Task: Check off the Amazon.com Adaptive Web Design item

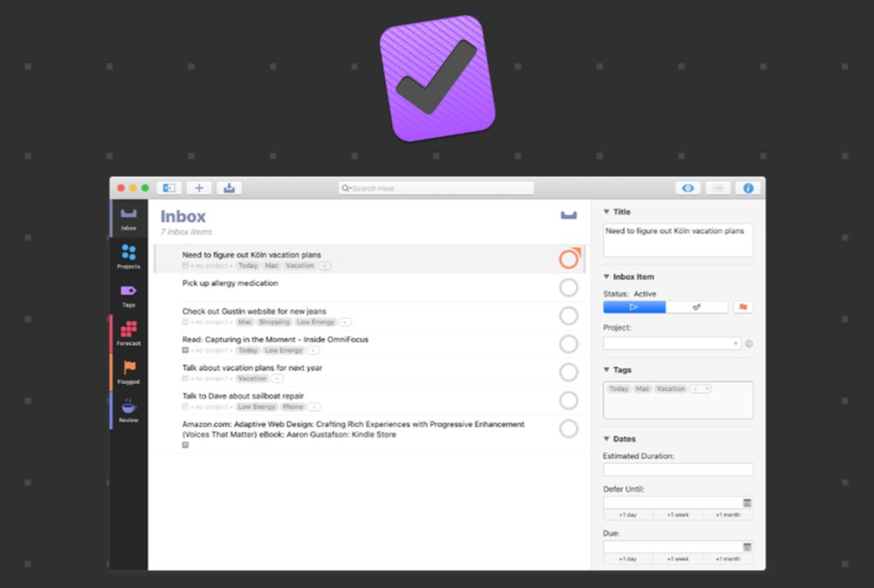Action: 569,429
